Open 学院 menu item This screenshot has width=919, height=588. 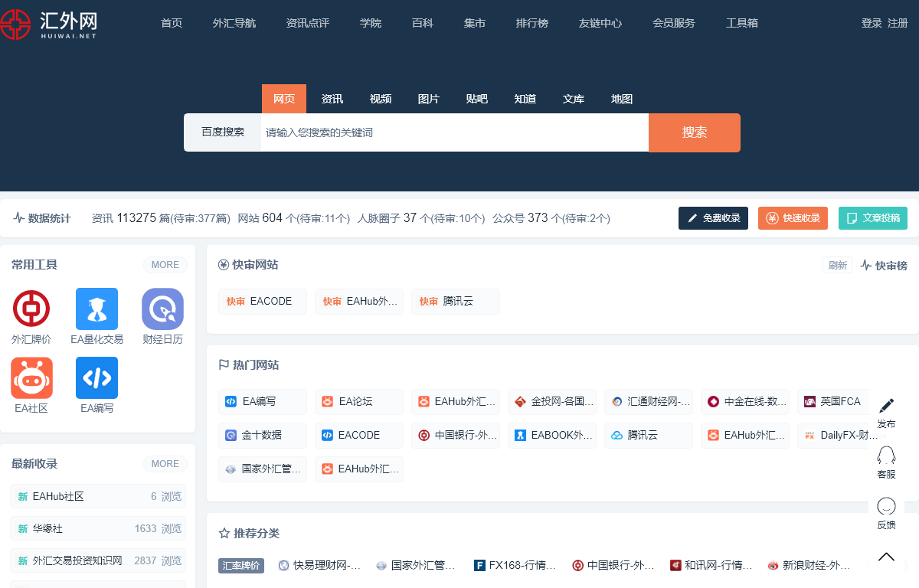pyautogui.click(x=371, y=23)
